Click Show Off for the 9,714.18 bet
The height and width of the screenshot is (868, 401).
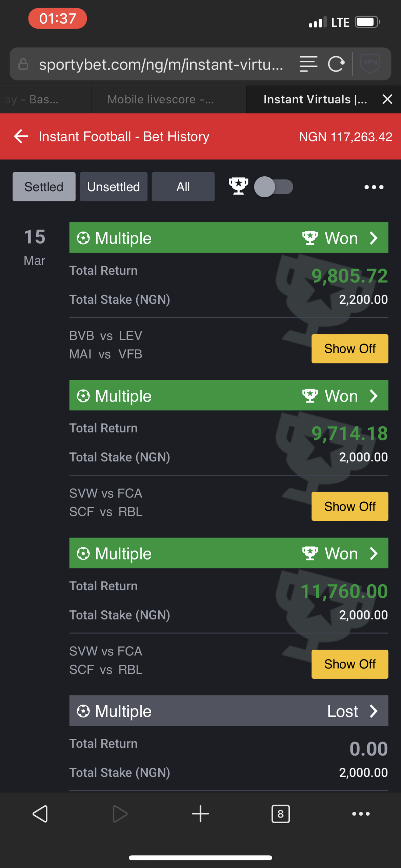(x=350, y=506)
